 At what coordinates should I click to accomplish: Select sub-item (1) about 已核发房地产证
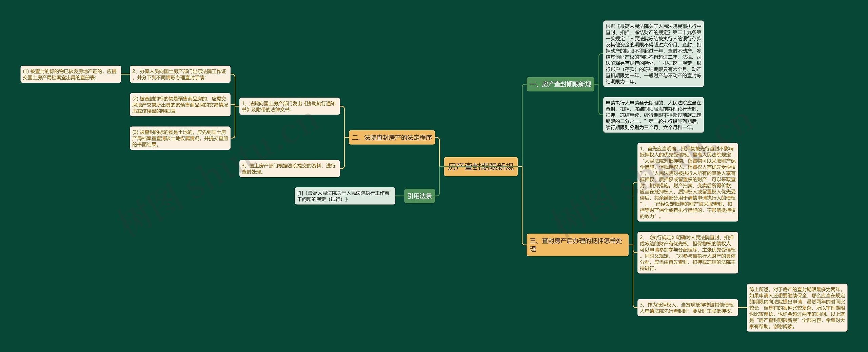pyautogui.click(x=71, y=74)
